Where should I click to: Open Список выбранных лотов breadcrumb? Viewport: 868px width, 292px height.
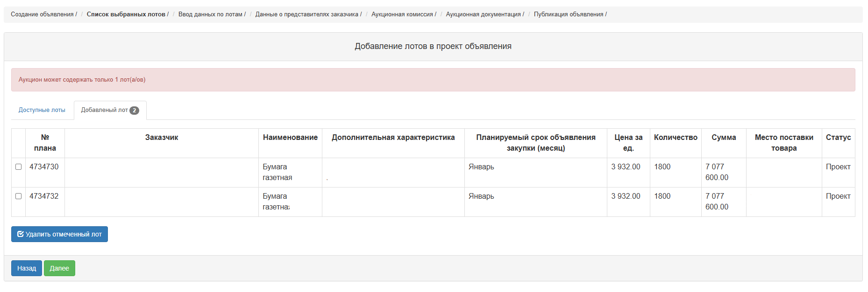(126, 14)
